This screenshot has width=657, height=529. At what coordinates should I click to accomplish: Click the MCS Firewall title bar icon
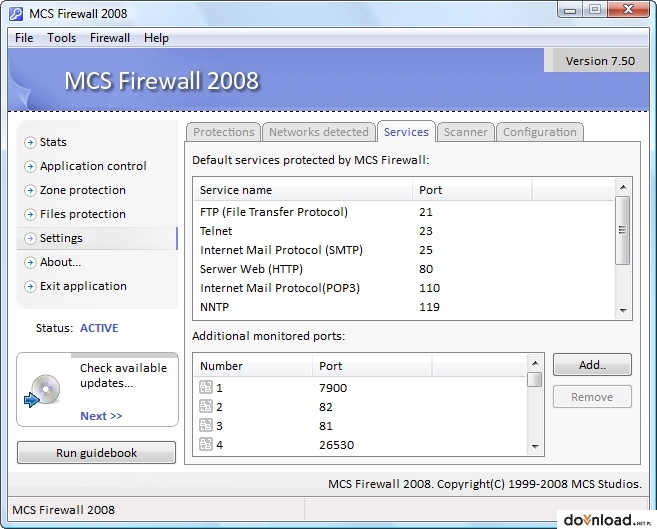coord(16,14)
